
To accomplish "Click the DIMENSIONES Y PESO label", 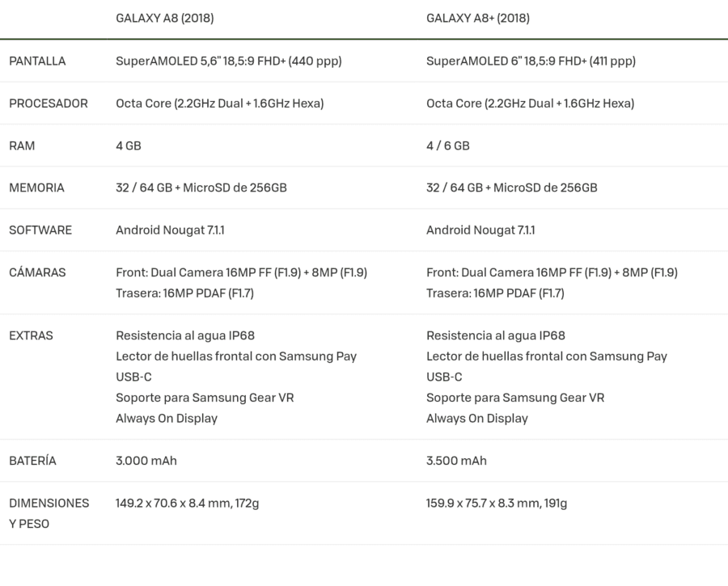I will pos(49,513).
